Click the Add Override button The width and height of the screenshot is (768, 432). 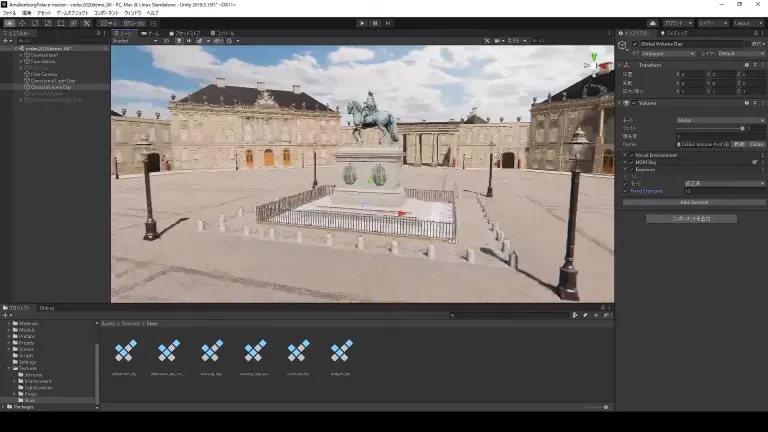tap(694, 202)
